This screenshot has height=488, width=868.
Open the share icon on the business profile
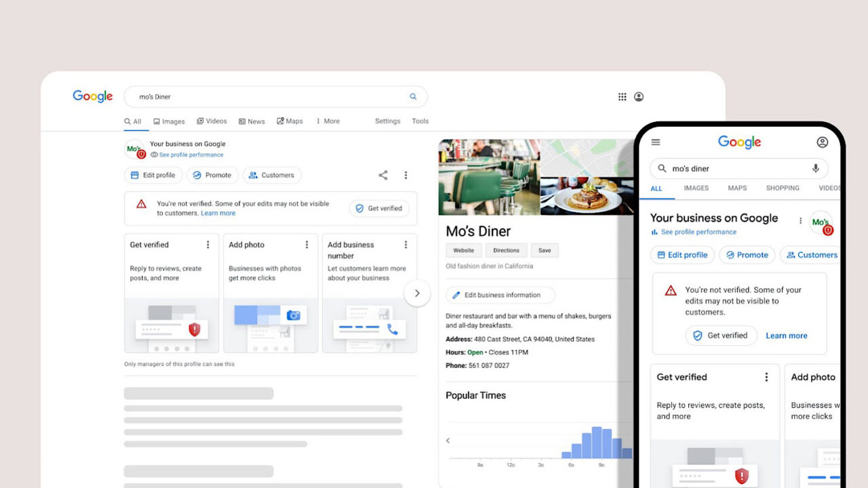tap(382, 175)
